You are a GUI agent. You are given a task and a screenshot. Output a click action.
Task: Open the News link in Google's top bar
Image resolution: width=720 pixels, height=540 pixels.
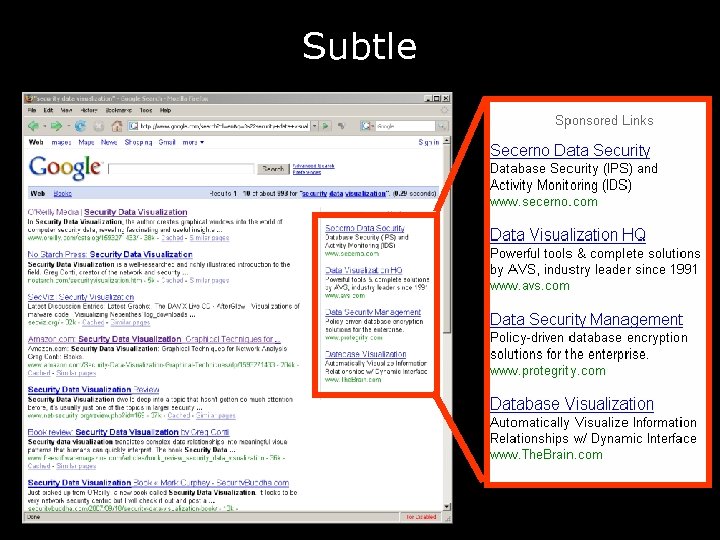click(109, 142)
